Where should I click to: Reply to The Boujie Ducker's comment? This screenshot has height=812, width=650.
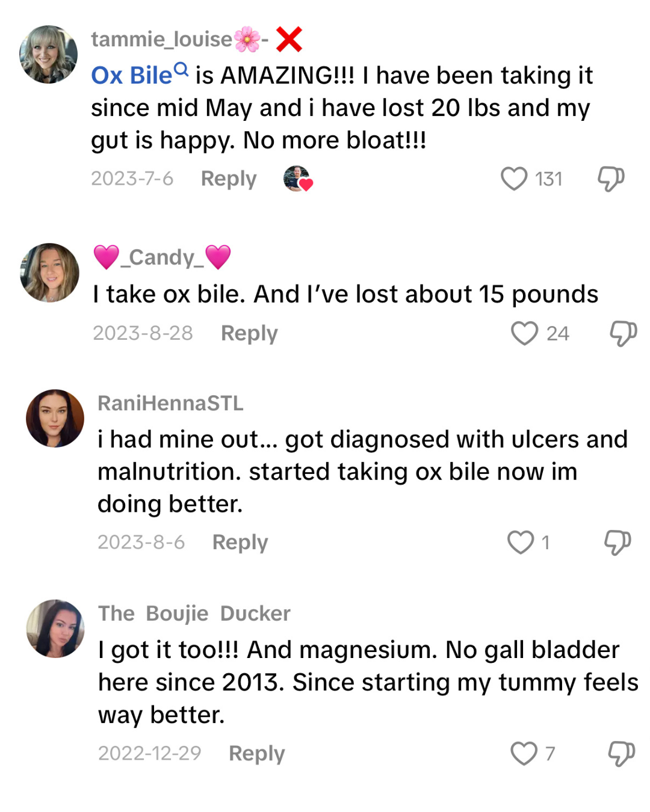(256, 753)
